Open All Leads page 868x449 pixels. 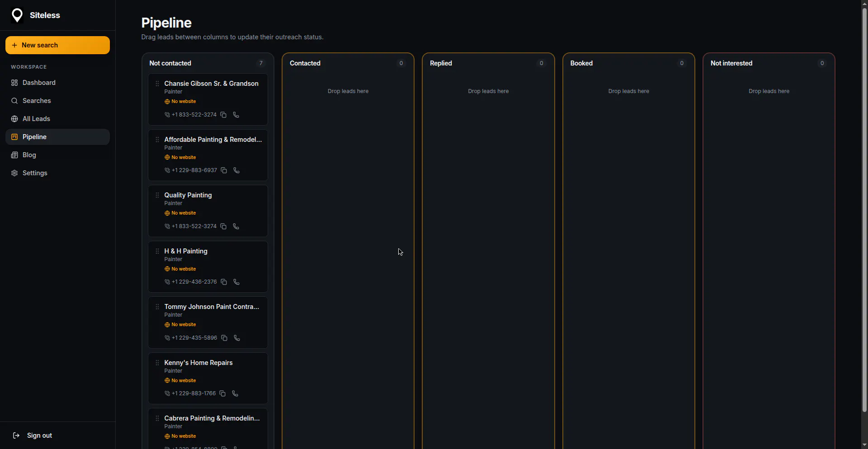point(57,119)
